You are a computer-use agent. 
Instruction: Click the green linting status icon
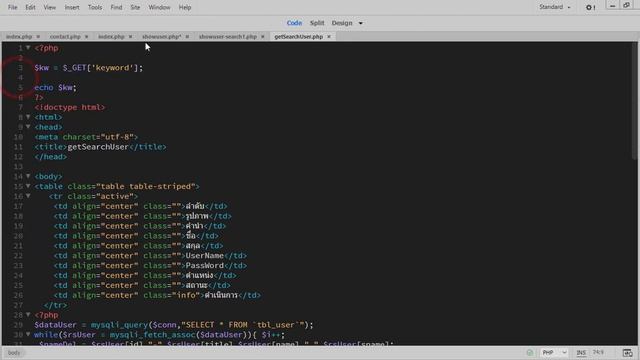530,353
